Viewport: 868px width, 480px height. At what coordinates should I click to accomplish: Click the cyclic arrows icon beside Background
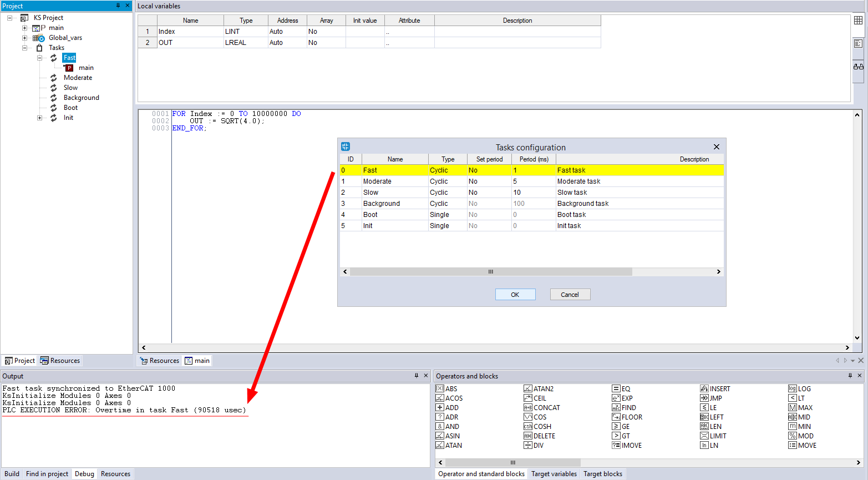coord(54,98)
